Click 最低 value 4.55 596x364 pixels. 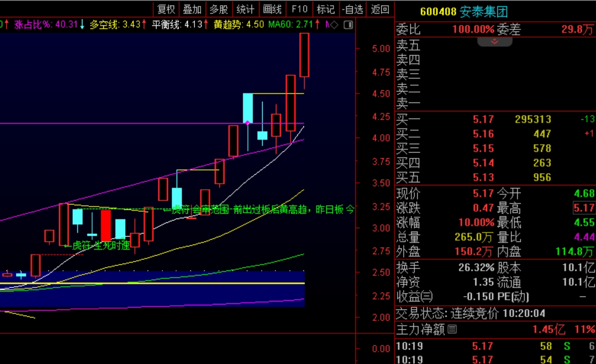click(584, 222)
